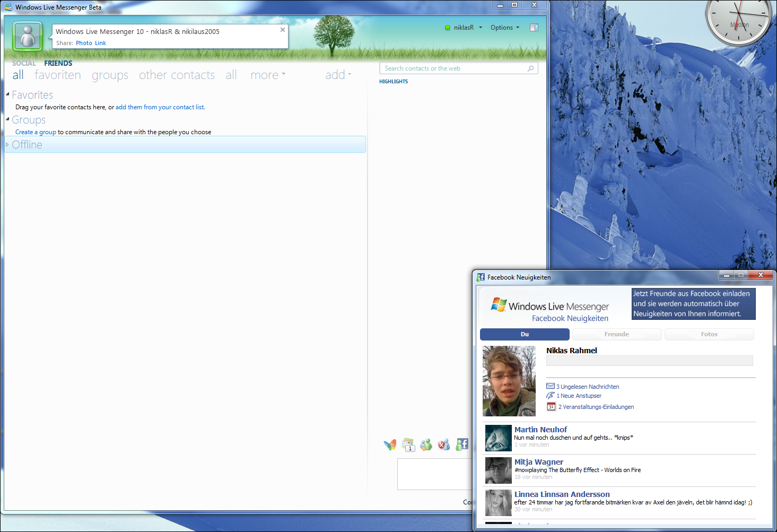Collapse the Favorites section
Image resolution: width=777 pixels, height=532 pixels.
(7, 94)
